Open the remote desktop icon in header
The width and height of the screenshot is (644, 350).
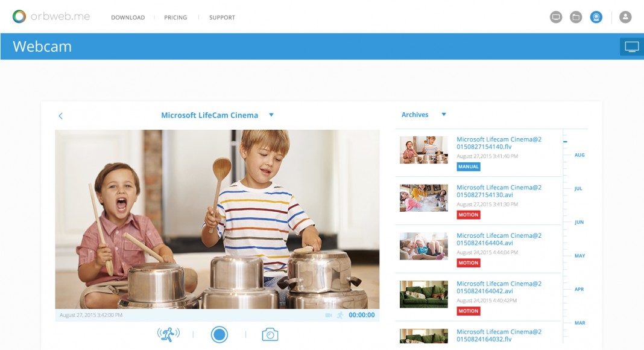pyautogui.click(x=556, y=17)
